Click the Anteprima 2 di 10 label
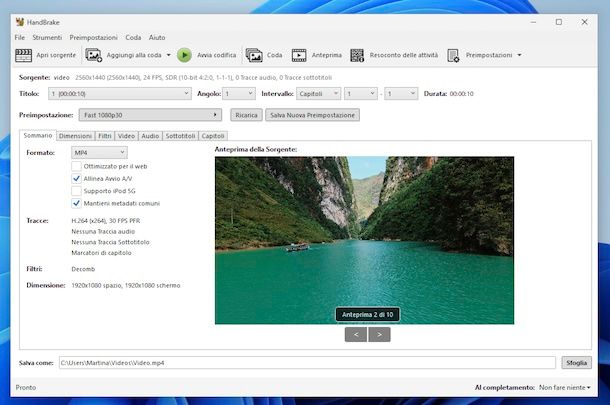Screen dimensions: 610x405 (368, 314)
